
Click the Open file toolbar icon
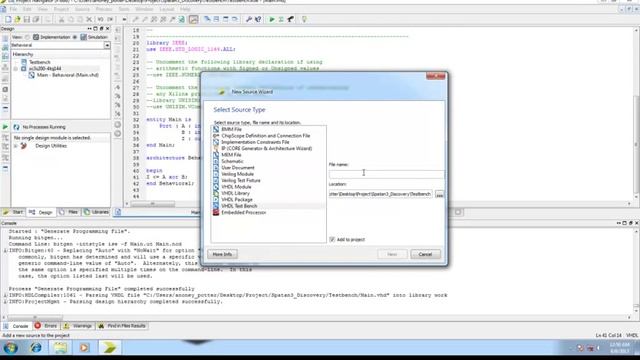tap(17, 19)
